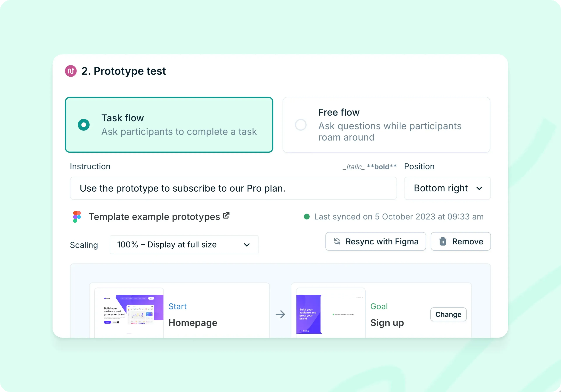Viewport: 561px width, 392px height.
Task: Open the prototype via the external link icon
Action: tap(226, 215)
